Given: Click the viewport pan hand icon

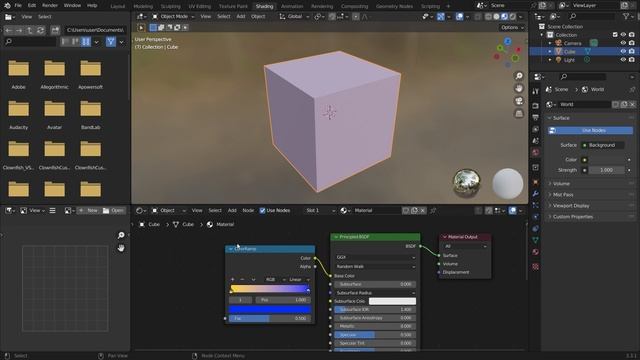Looking at the screenshot, I should pos(519,88).
